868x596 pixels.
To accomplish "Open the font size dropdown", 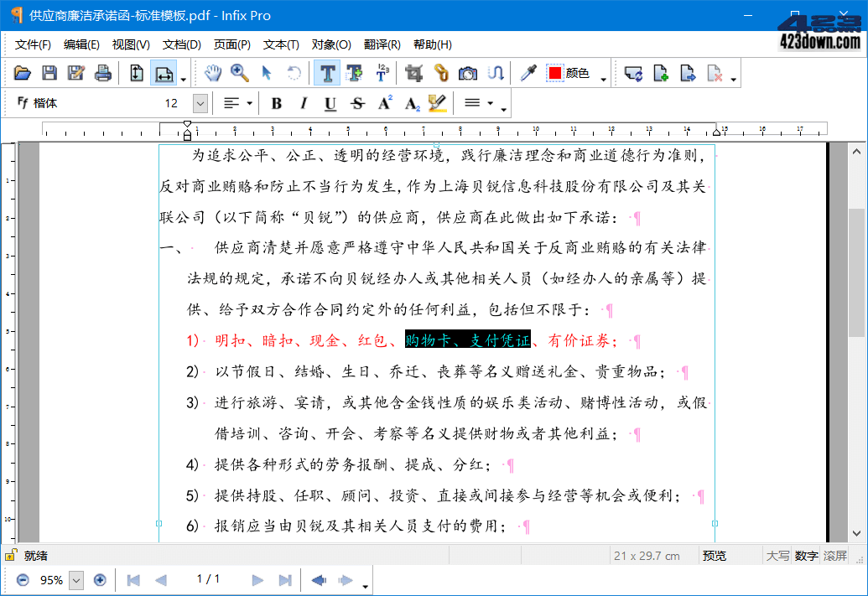I will tap(199, 103).
